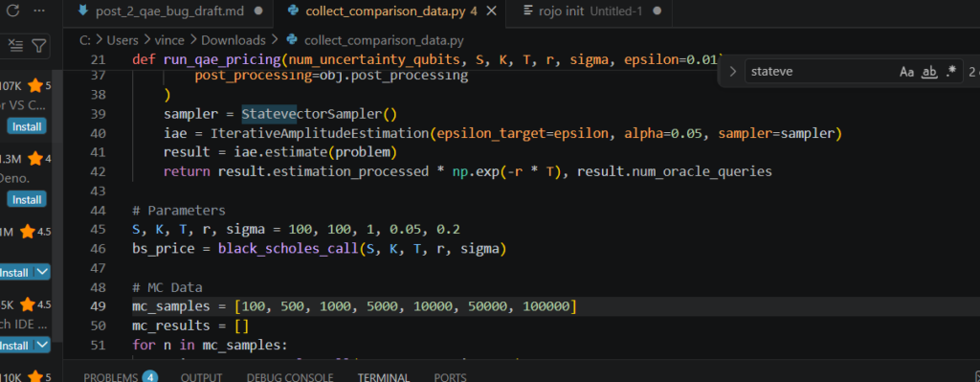Viewport: 980px width, 382px height.
Task: Install the Deno extension with 1.3M downloads
Action: click(27, 200)
